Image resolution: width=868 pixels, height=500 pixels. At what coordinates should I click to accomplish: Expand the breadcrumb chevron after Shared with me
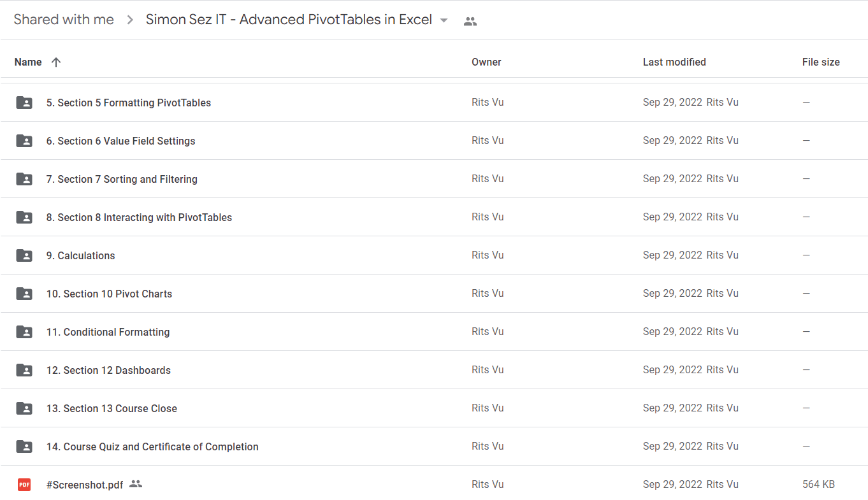click(130, 20)
